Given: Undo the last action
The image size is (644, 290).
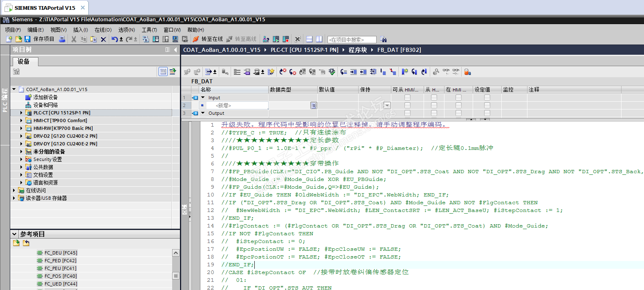Looking at the screenshot, I should (x=114, y=39).
